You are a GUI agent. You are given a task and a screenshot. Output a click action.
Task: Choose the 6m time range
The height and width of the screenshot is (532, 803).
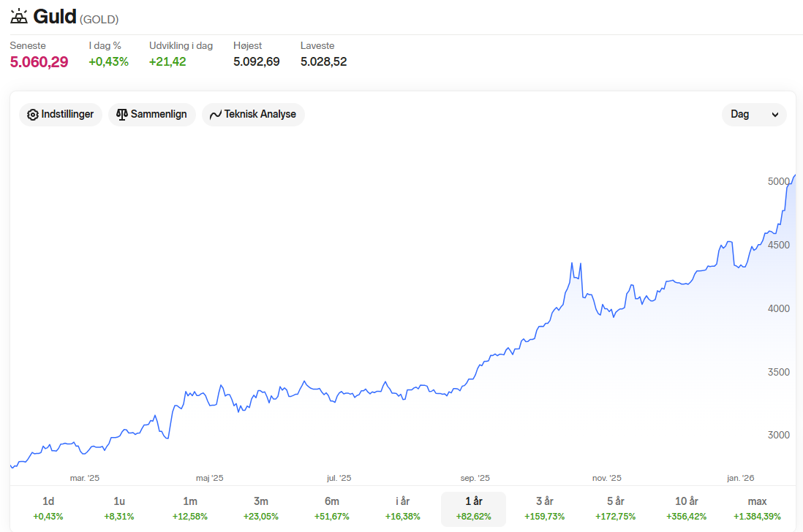(x=332, y=509)
